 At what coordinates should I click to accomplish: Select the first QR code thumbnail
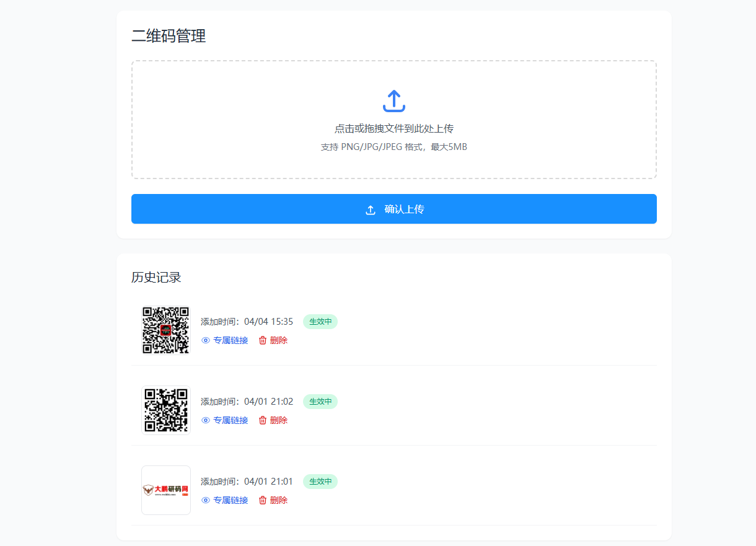[x=166, y=330]
